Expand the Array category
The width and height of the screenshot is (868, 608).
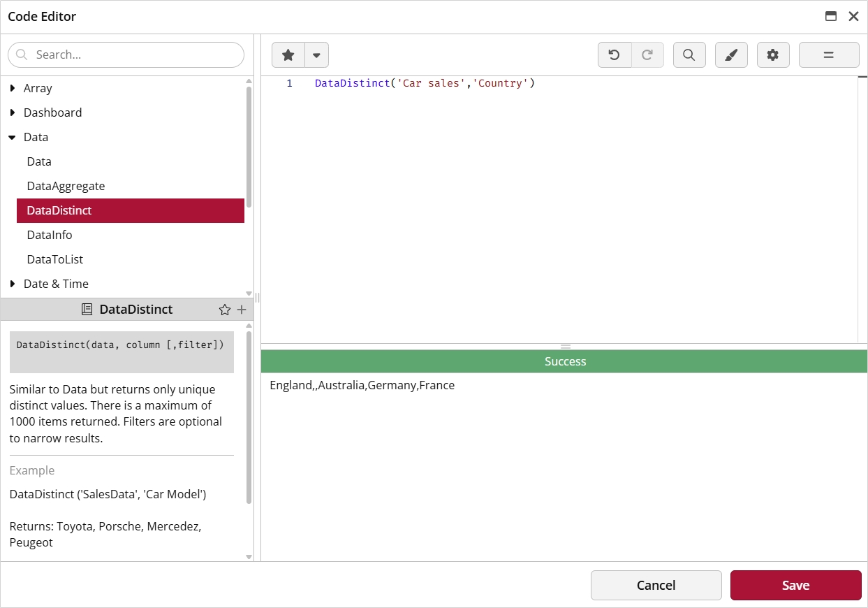pos(13,88)
